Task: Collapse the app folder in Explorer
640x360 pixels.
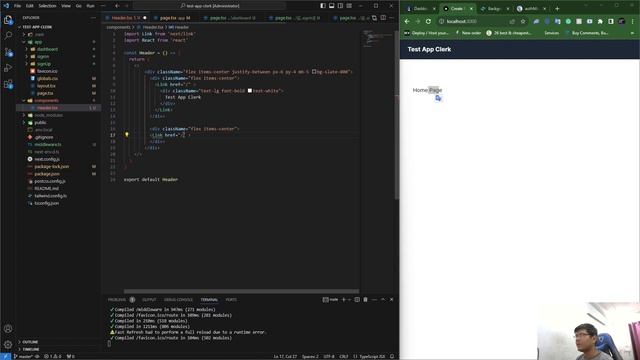Action: 38,42
